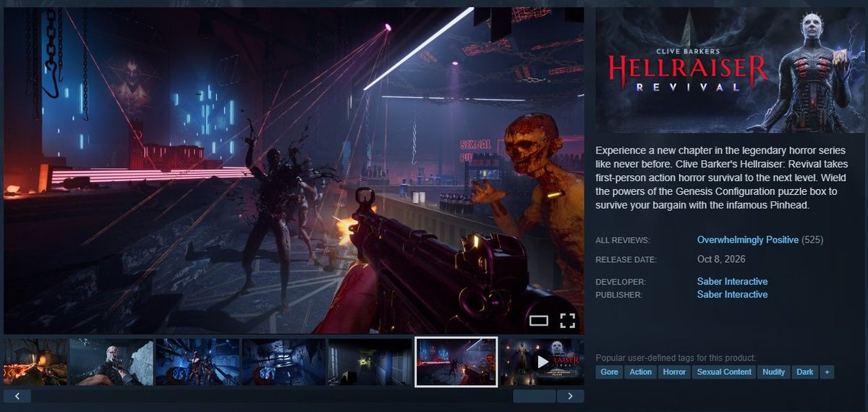Switch to theater mode using the rectangle icon
The height and width of the screenshot is (412, 868).
(x=539, y=320)
